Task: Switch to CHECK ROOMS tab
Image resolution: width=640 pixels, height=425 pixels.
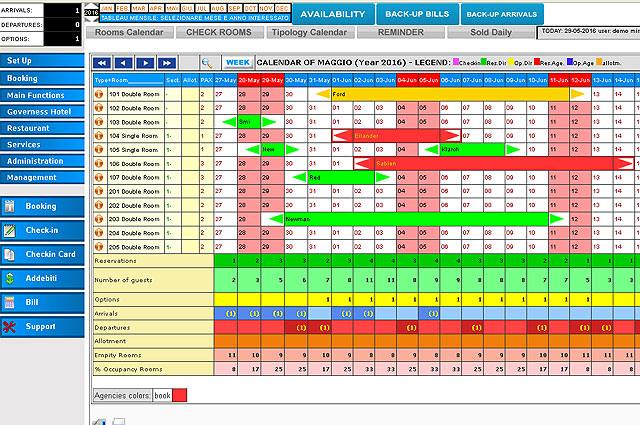Action: 219,32
